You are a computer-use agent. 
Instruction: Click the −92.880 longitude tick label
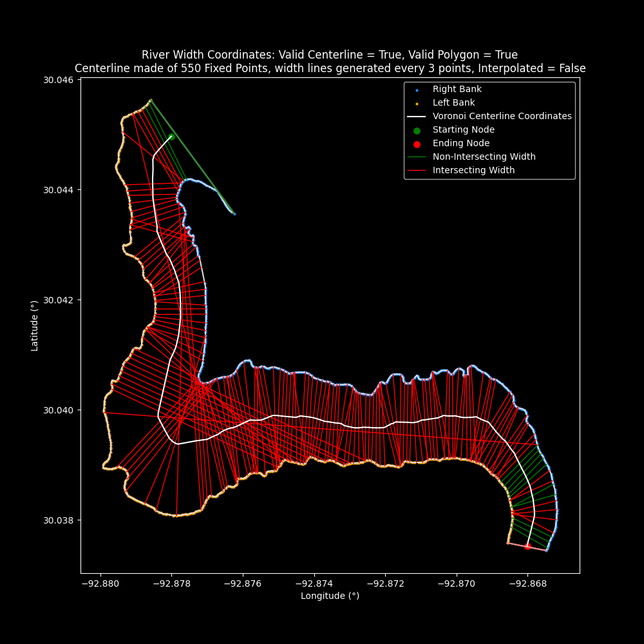pos(100,584)
